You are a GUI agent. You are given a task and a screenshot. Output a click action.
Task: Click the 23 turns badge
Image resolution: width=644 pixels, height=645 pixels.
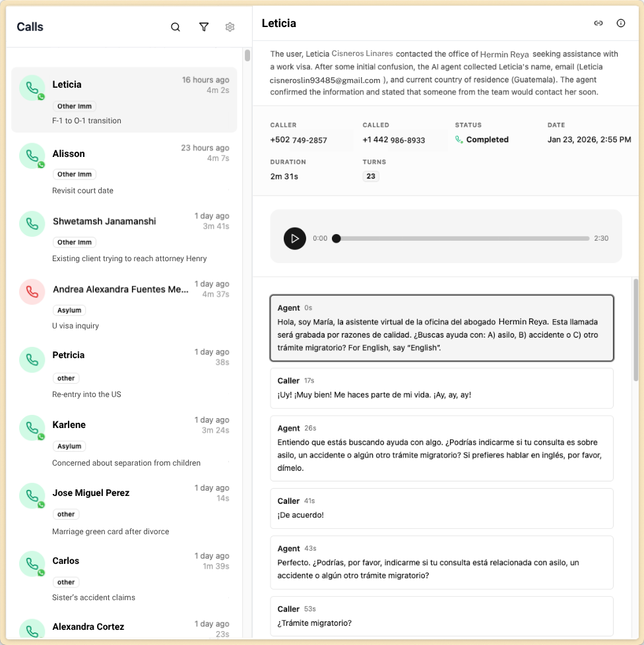coord(370,176)
